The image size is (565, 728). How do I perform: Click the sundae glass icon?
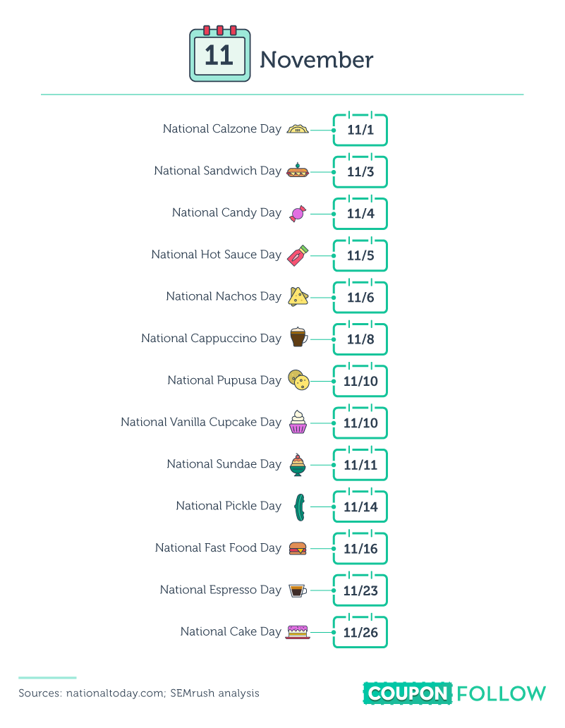point(298,464)
